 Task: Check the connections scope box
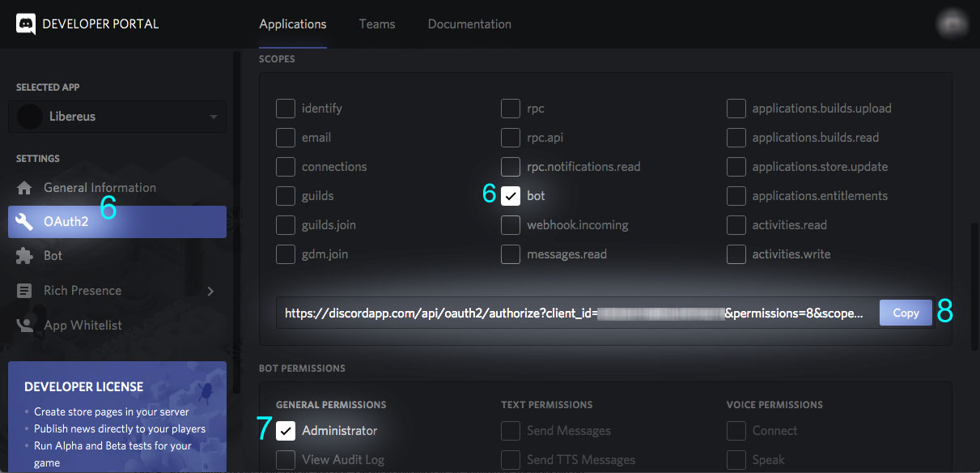pos(286,167)
